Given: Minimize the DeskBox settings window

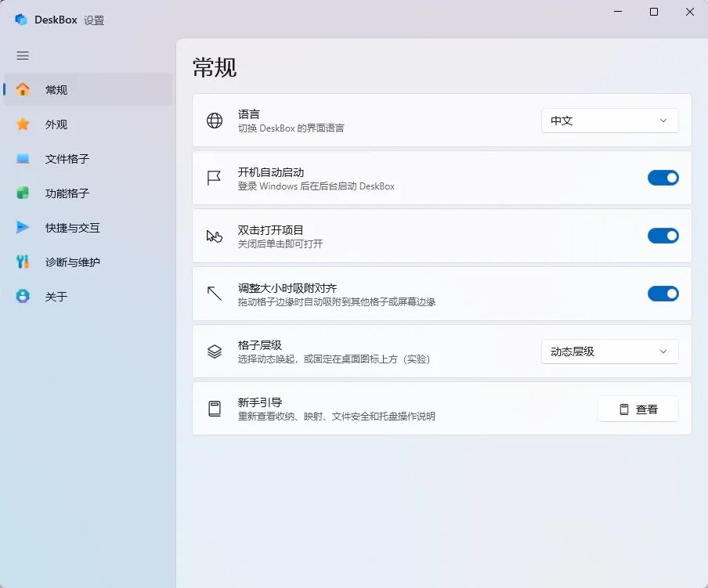Looking at the screenshot, I should click(618, 12).
